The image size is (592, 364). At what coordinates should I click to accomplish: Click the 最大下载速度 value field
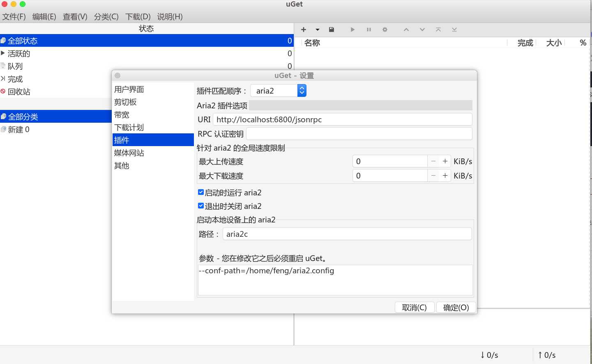pos(390,176)
